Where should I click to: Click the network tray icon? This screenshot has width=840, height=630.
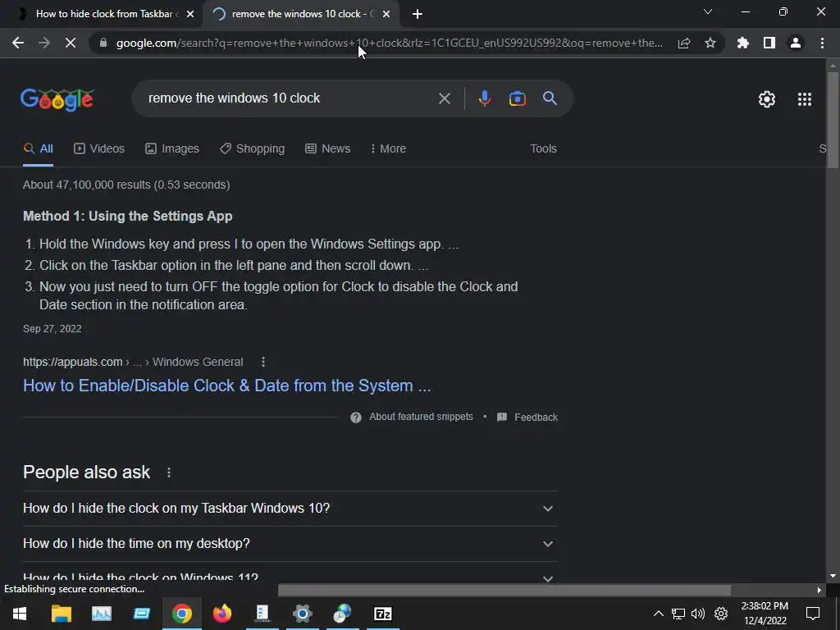click(x=678, y=614)
